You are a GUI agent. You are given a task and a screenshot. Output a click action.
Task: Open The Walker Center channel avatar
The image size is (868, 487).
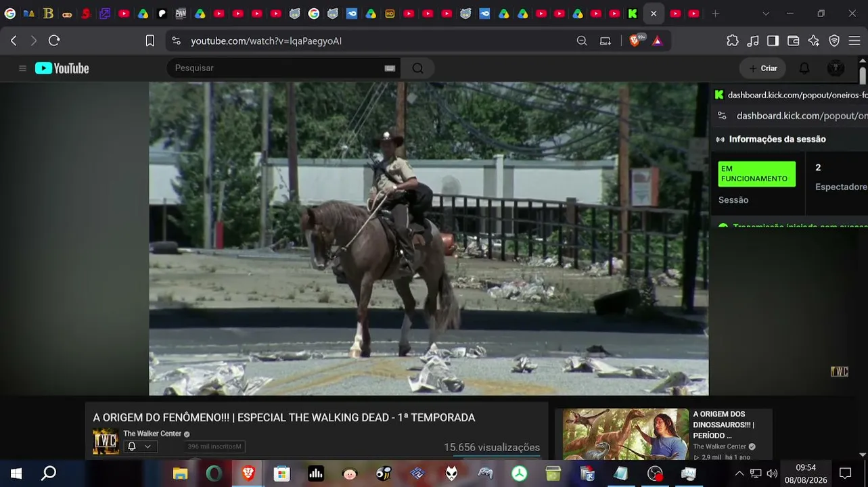click(106, 442)
